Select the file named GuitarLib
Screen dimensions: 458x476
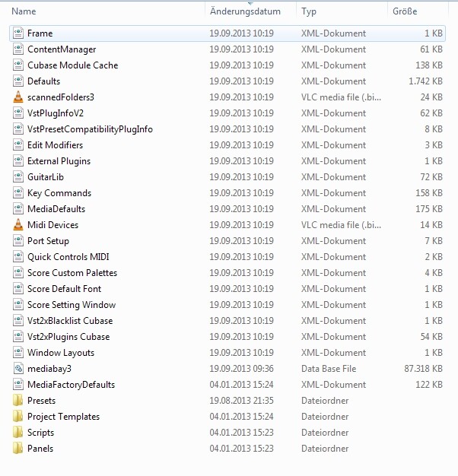click(x=46, y=177)
